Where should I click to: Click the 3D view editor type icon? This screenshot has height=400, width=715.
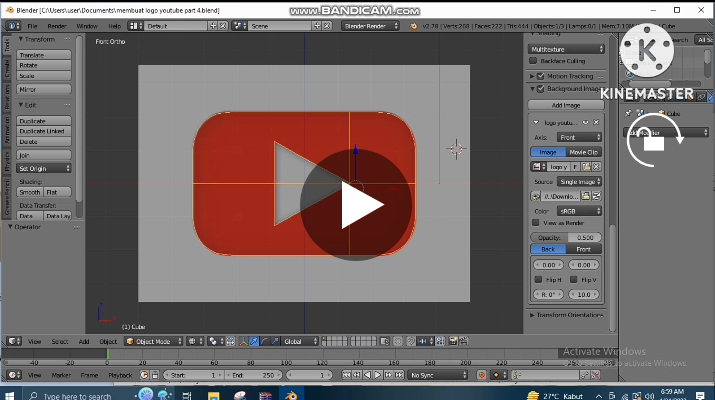[13, 342]
